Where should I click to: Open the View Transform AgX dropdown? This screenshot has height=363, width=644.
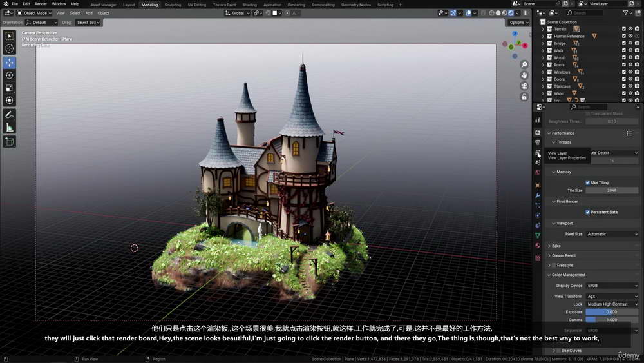point(612,296)
